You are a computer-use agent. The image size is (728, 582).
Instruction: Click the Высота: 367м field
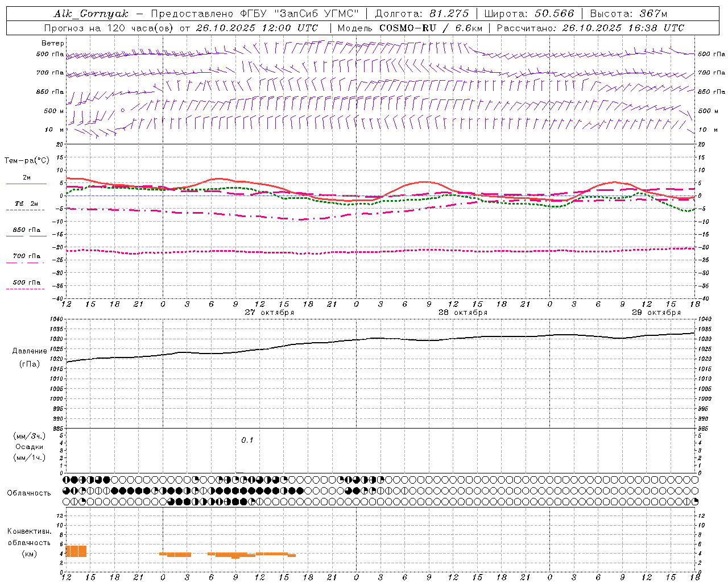(628, 14)
